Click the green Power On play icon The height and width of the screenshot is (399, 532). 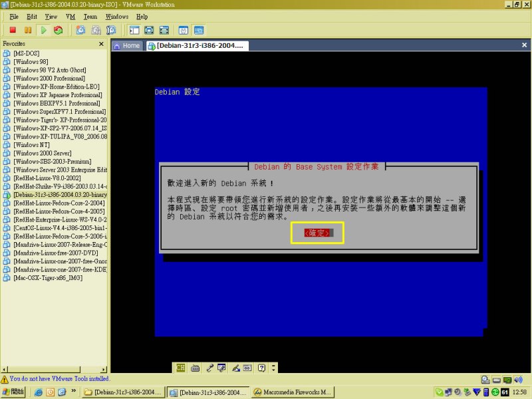43,30
